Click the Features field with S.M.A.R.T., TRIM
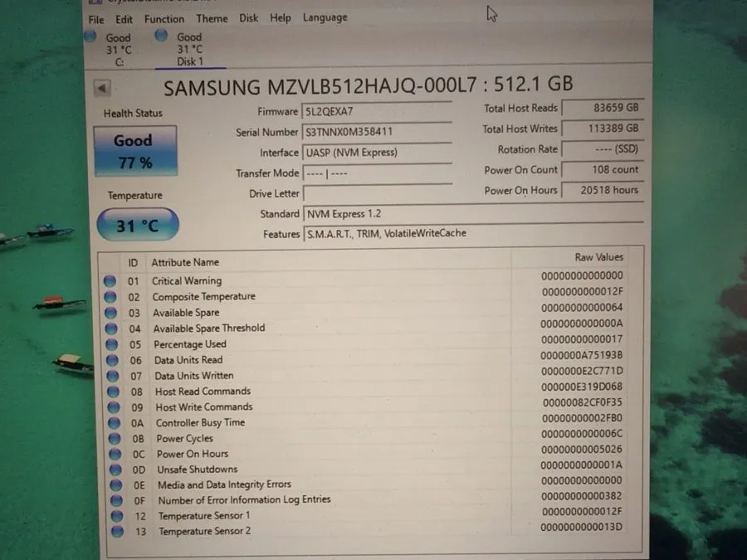747x560 pixels. 474,233
